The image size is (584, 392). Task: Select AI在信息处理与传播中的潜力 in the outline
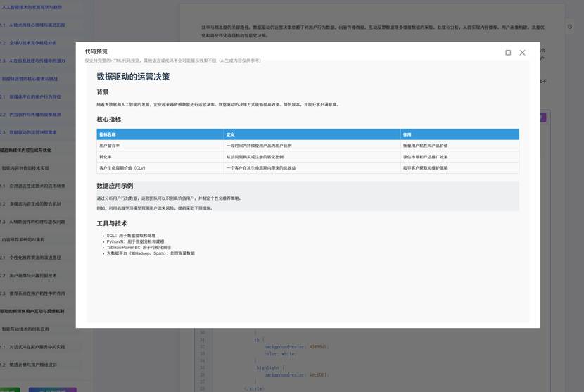click(37, 61)
